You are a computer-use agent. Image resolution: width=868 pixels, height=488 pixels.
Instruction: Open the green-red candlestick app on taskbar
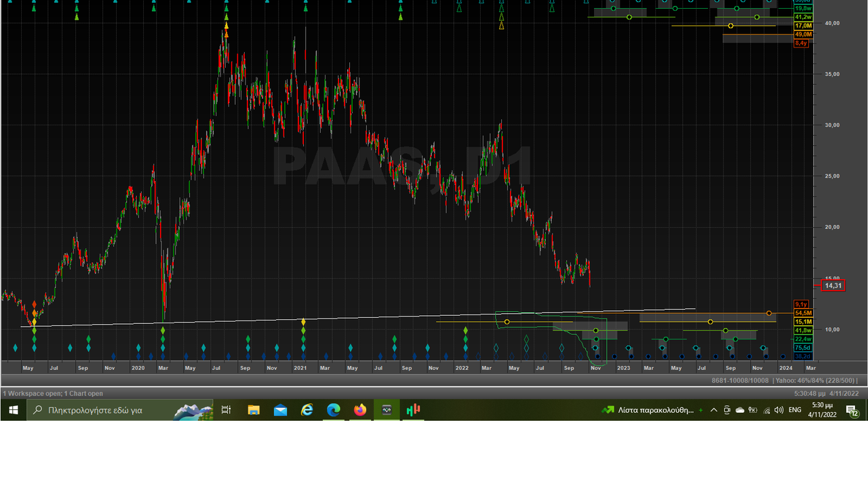coord(413,410)
